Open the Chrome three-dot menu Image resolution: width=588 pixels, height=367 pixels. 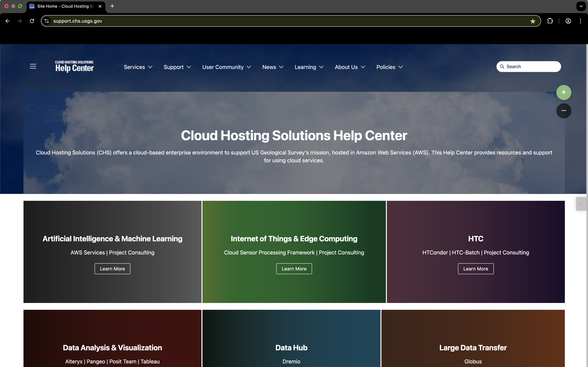(x=581, y=21)
